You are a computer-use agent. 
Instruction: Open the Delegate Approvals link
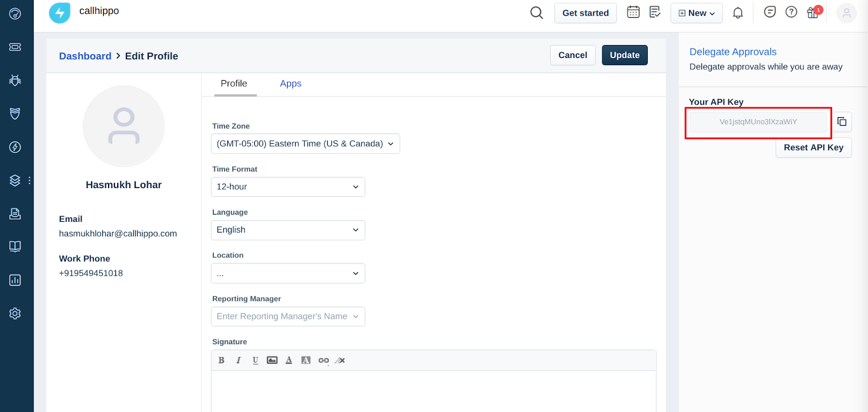(x=733, y=52)
